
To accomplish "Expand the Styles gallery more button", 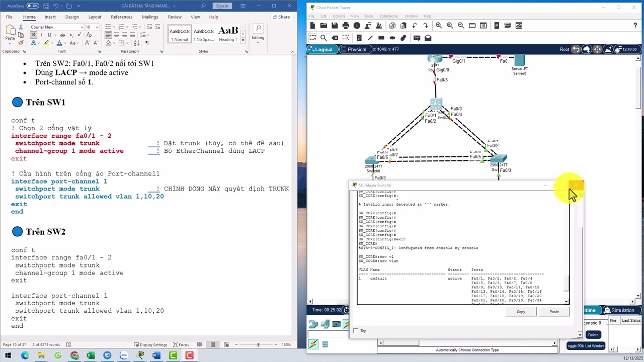I will (x=243, y=40).
